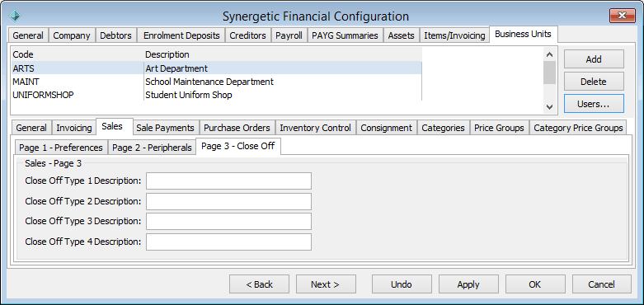Click the Cancel button
644x305 pixels.
pyautogui.click(x=602, y=284)
